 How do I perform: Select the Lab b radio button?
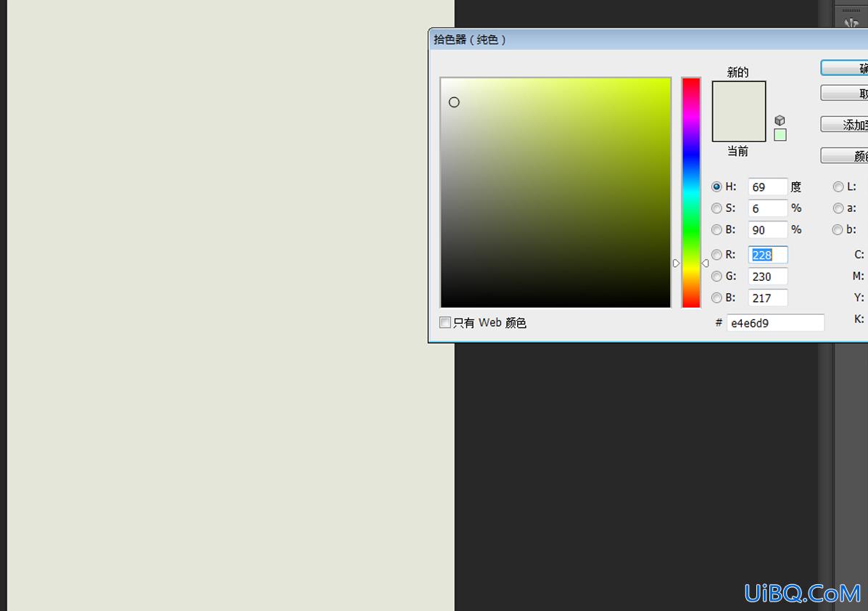coord(838,229)
